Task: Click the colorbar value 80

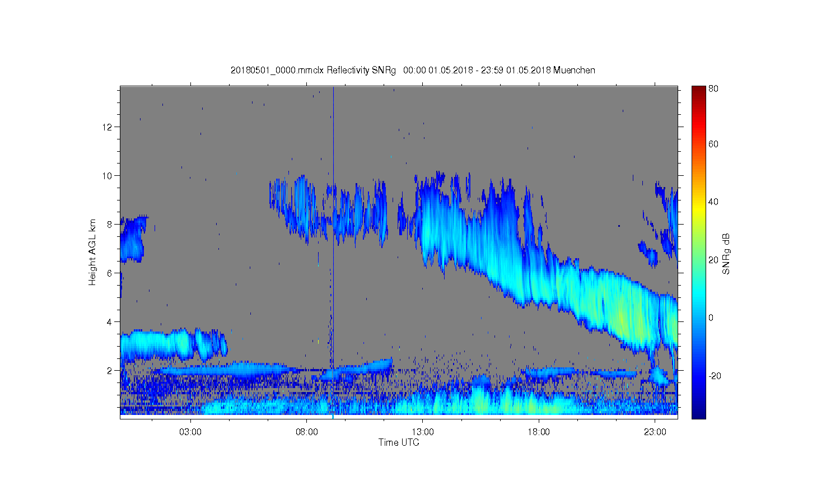Action: (713, 88)
